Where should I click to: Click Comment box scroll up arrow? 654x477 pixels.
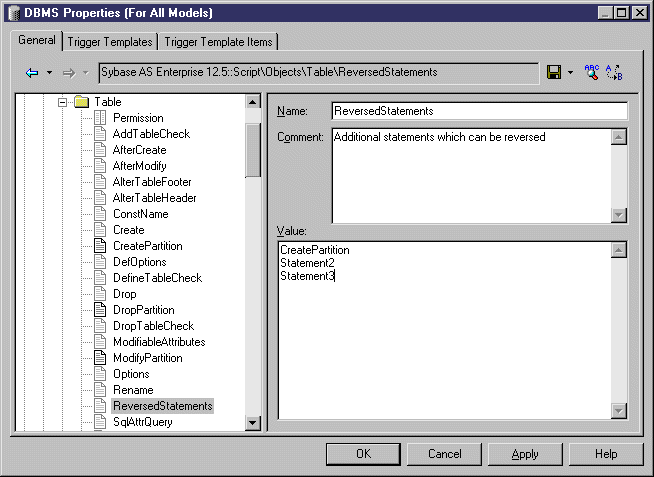pos(619,137)
